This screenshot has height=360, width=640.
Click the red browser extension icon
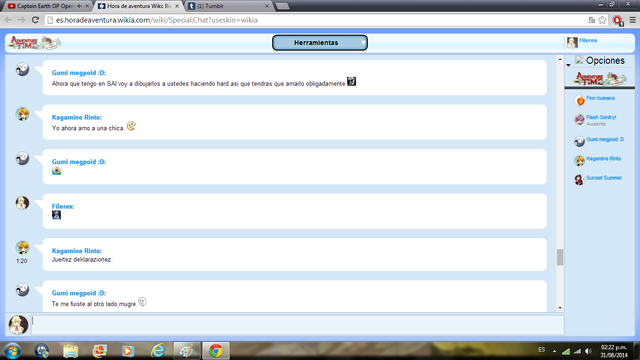click(x=618, y=20)
